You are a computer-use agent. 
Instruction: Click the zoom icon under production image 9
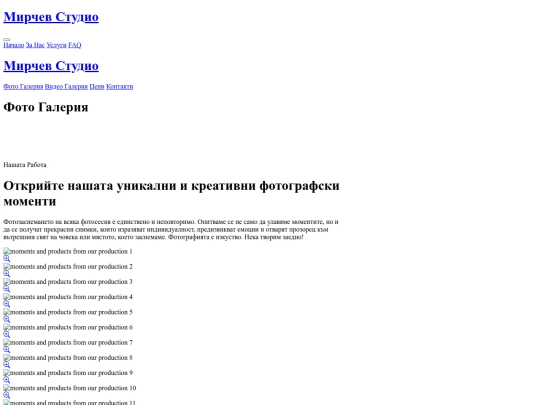7,380
